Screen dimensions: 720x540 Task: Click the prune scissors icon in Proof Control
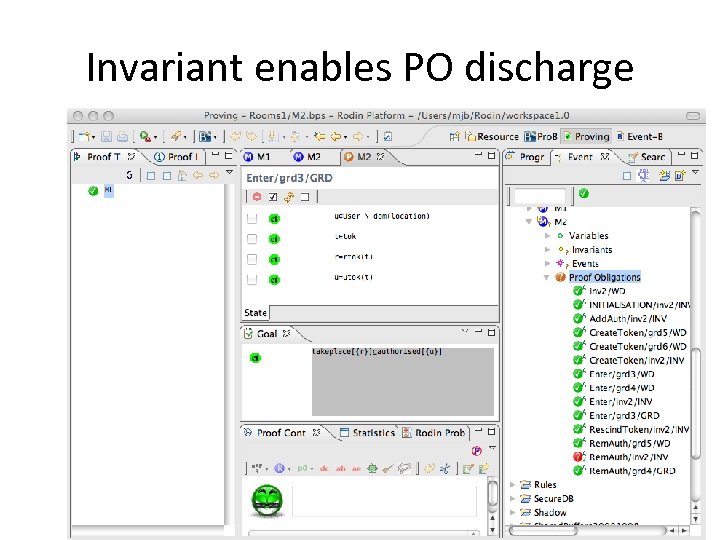coord(444,469)
